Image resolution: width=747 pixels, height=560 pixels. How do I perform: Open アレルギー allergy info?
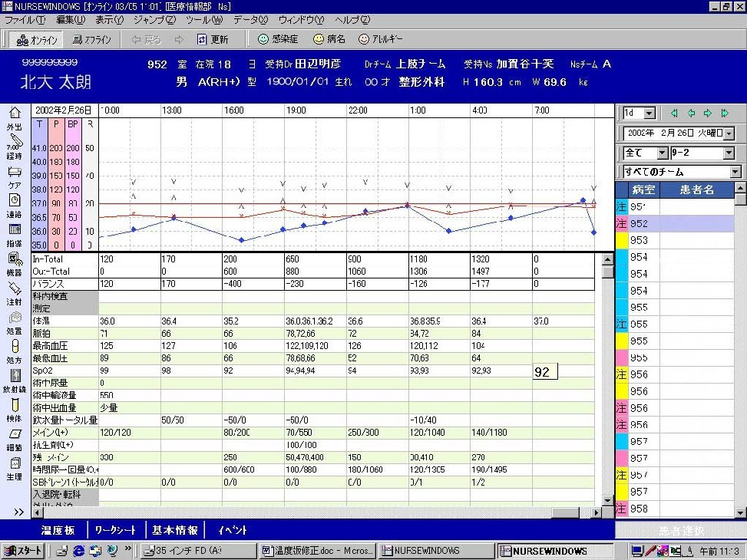pos(381,39)
